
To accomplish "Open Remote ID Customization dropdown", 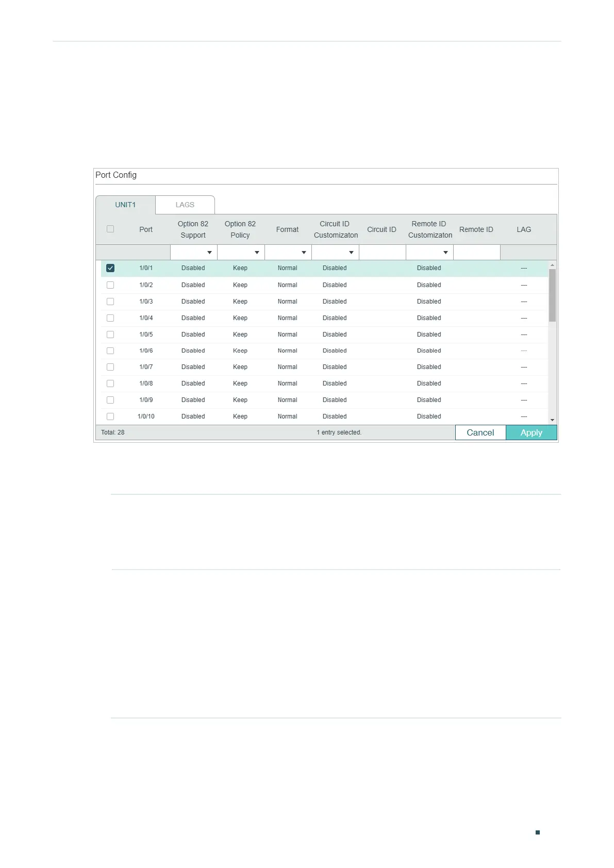I will (429, 253).
